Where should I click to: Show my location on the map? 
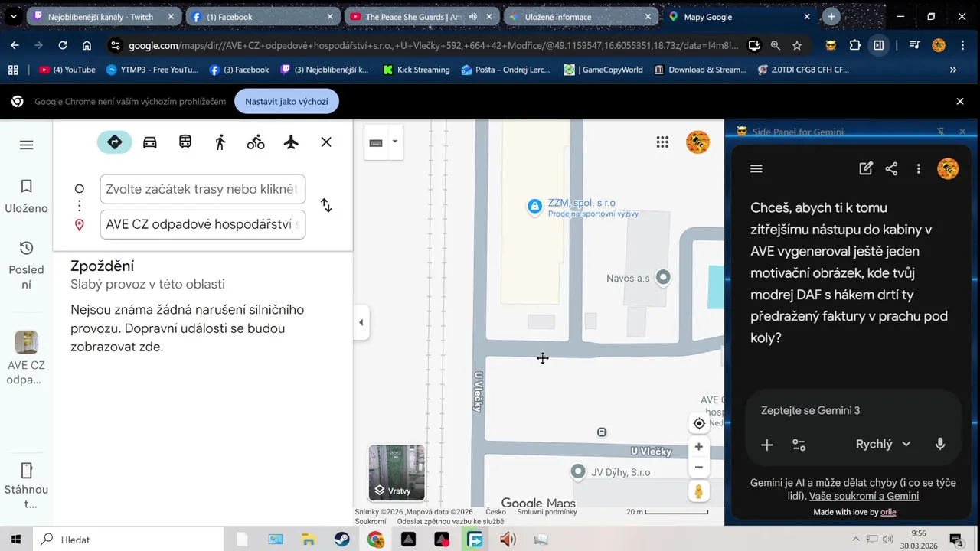tap(699, 423)
